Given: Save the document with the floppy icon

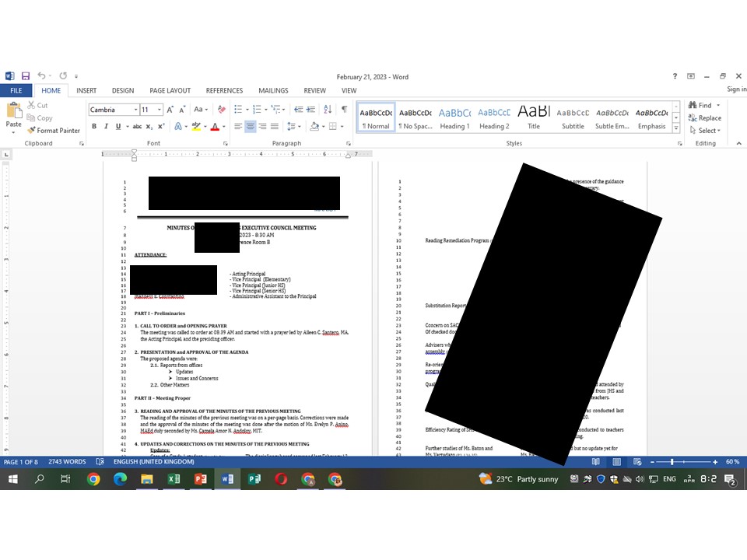Looking at the screenshot, I should 26,75.
